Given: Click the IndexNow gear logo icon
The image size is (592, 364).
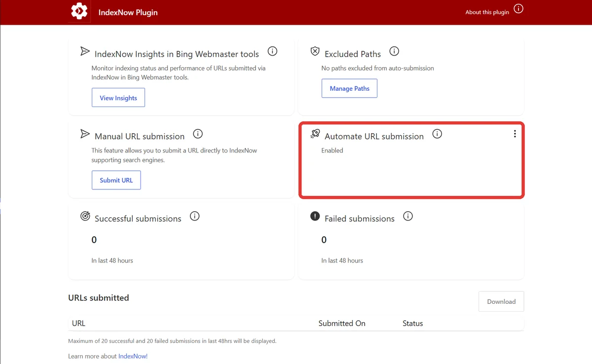Looking at the screenshot, I should click(79, 11).
